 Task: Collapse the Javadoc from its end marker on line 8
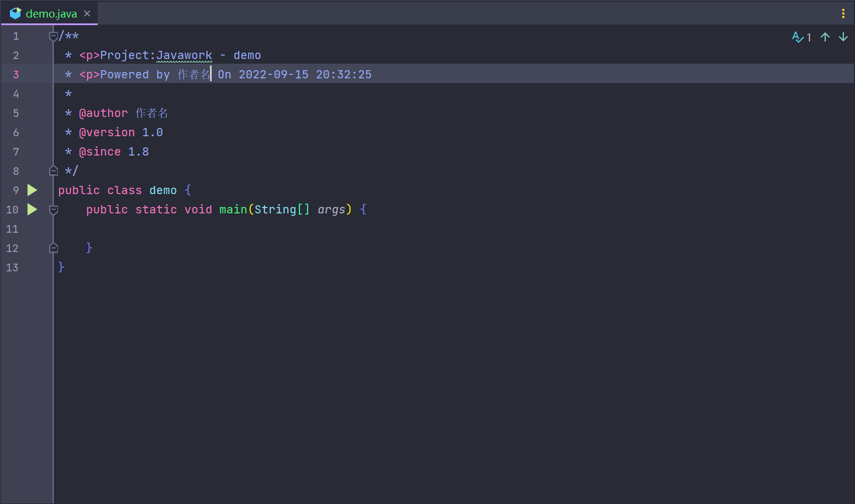pos(53,171)
